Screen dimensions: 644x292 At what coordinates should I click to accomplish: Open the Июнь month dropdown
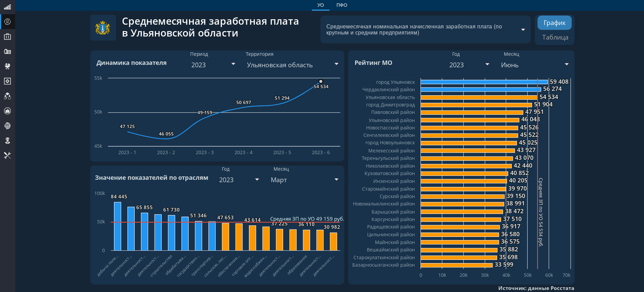point(535,65)
